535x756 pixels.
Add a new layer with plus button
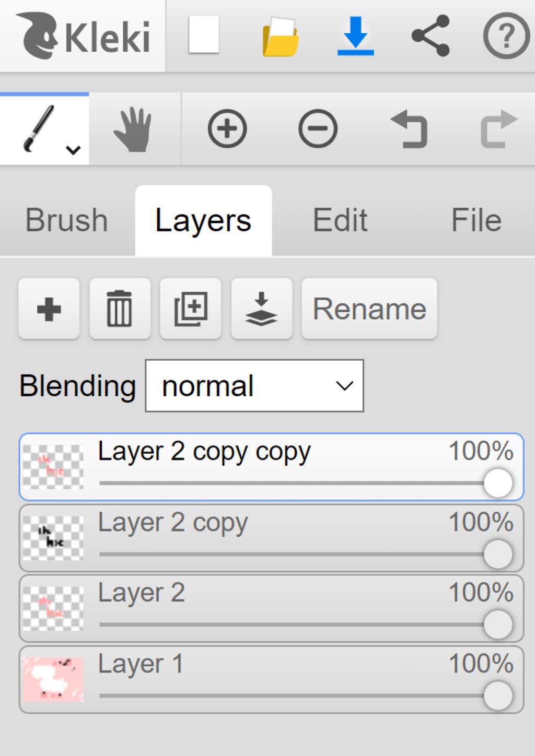(x=49, y=309)
